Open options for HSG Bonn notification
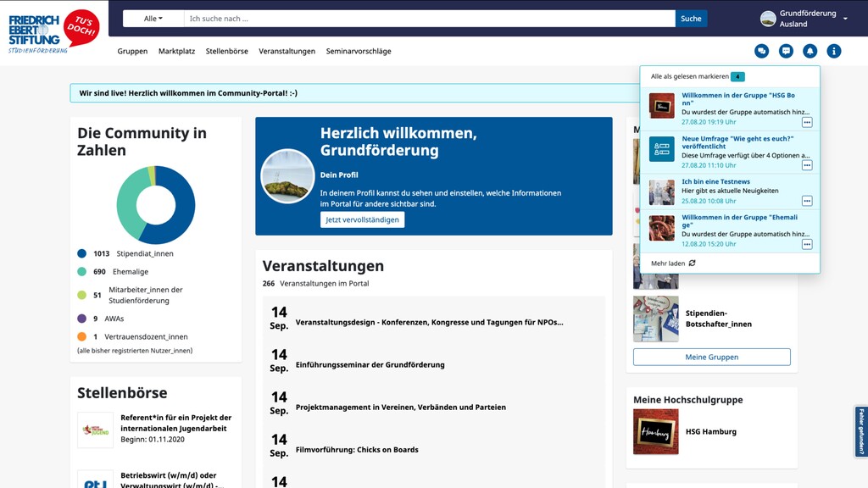 point(807,122)
